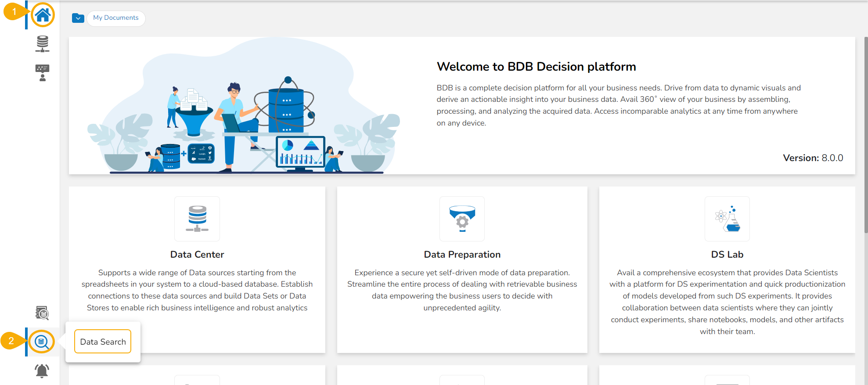Open the My Documents button
This screenshot has width=868, height=385.
(116, 18)
